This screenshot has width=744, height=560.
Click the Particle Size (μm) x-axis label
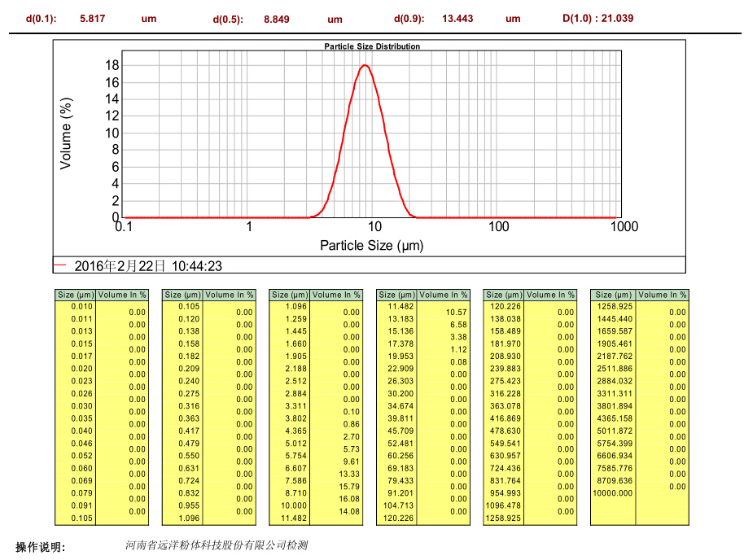[x=371, y=245]
